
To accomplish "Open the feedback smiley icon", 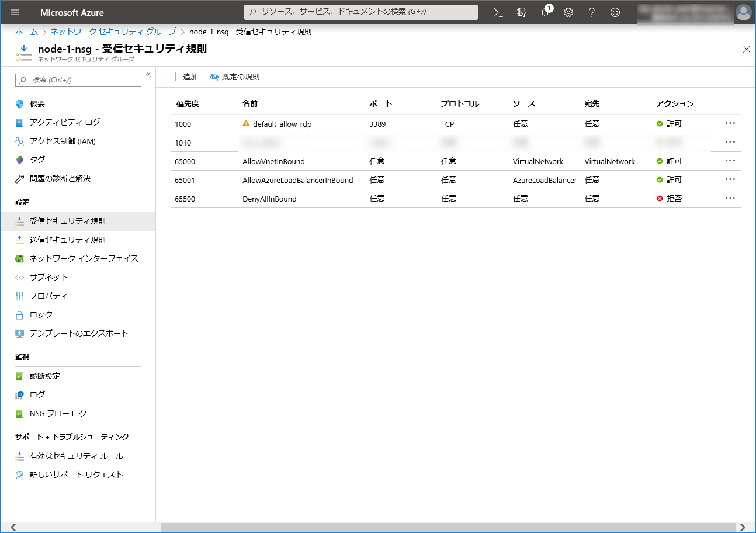I will 615,12.
